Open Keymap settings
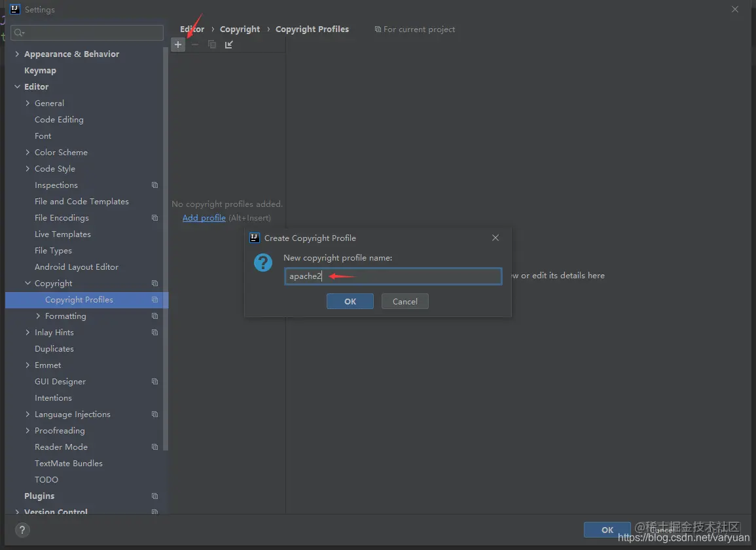Viewport: 756px width, 550px height. click(40, 71)
